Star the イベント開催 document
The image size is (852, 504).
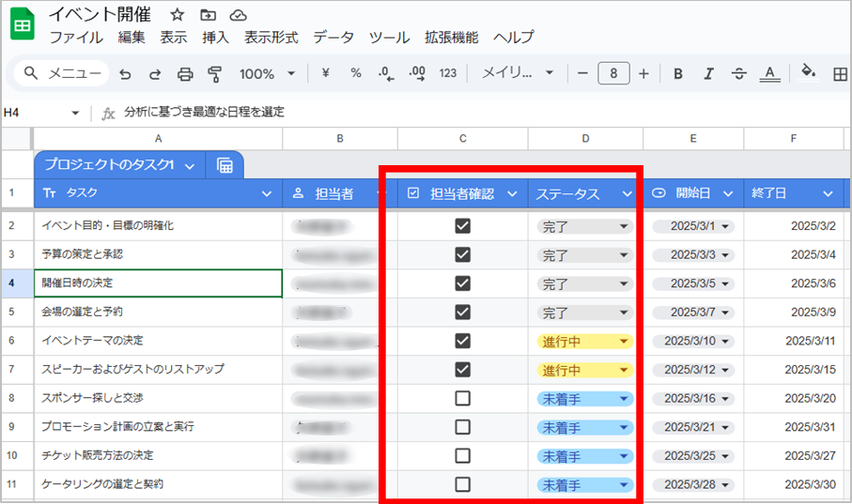click(178, 15)
